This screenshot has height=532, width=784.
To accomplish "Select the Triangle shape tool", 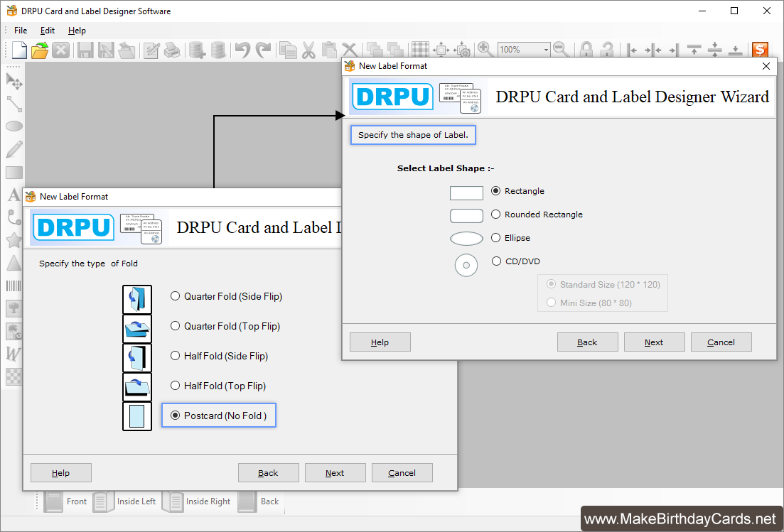I will 14,263.
